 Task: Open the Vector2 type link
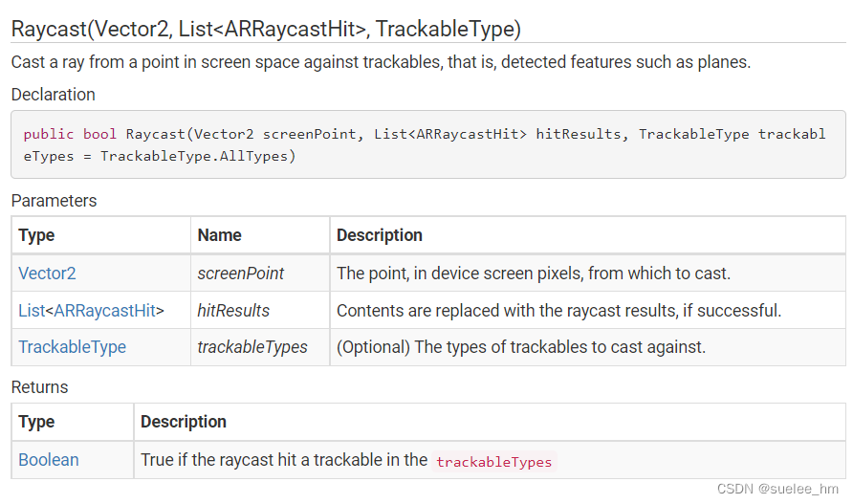(x=47, y=274)
